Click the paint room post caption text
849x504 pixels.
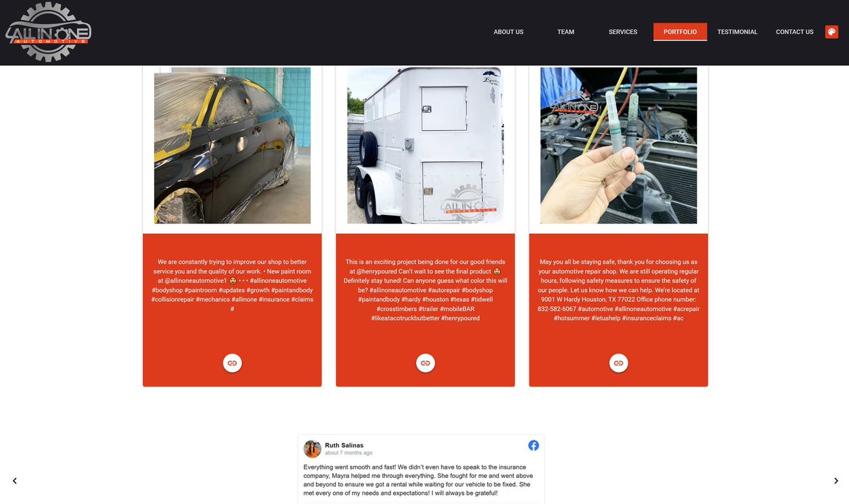(x=232, y=286)
